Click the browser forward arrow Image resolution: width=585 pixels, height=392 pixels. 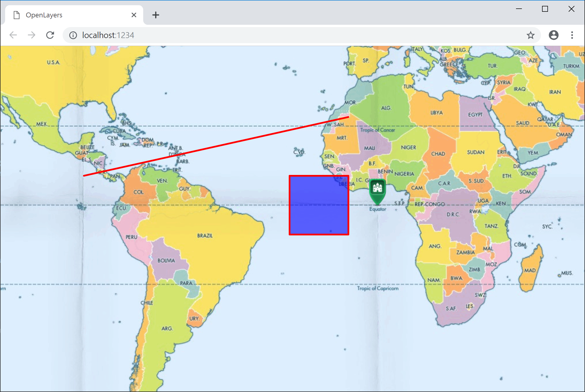pos(32,35)
